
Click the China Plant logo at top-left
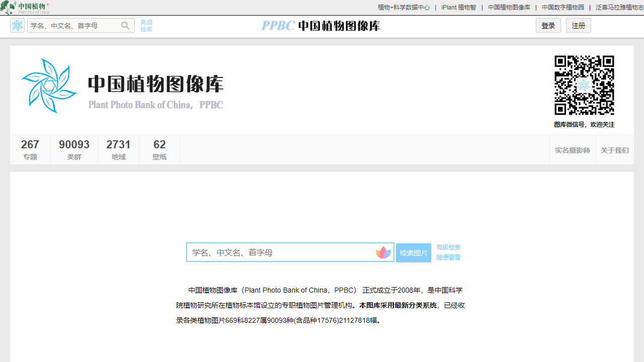(25, 8)
